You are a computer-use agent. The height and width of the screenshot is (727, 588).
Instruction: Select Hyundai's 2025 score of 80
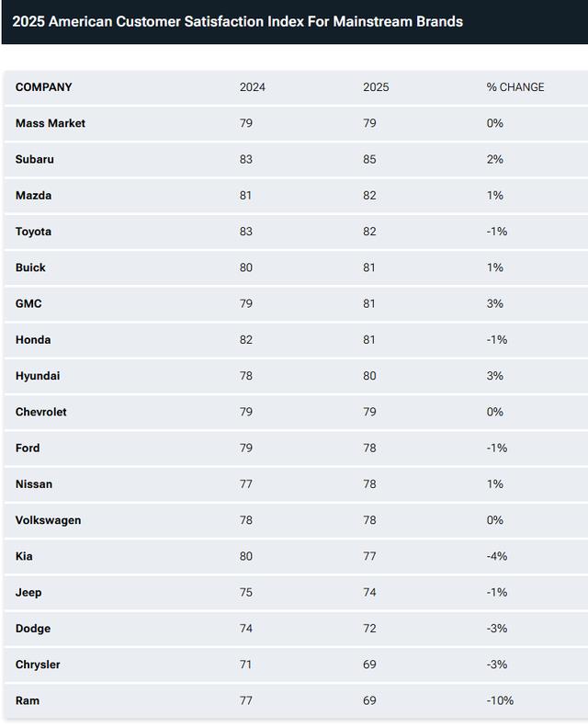[x=369, y=376]
